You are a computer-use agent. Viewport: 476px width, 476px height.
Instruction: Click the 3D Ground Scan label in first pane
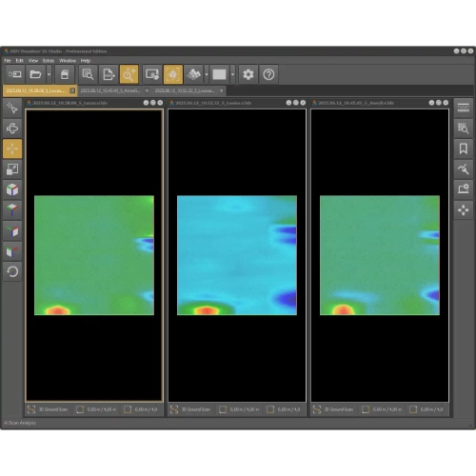53,409
